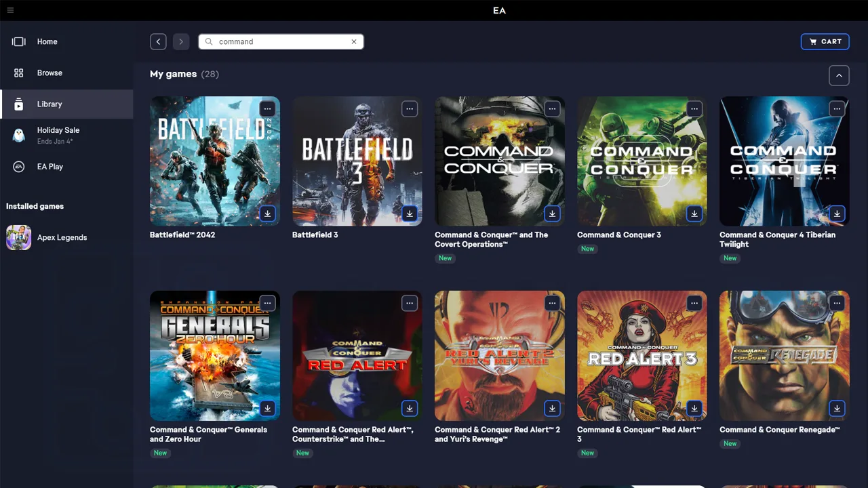Image resolution: width=868 pixels, height=488 pixels.
Task: Open Home in the sidebar
Action: pyautogui.click(x=66, y=41)
